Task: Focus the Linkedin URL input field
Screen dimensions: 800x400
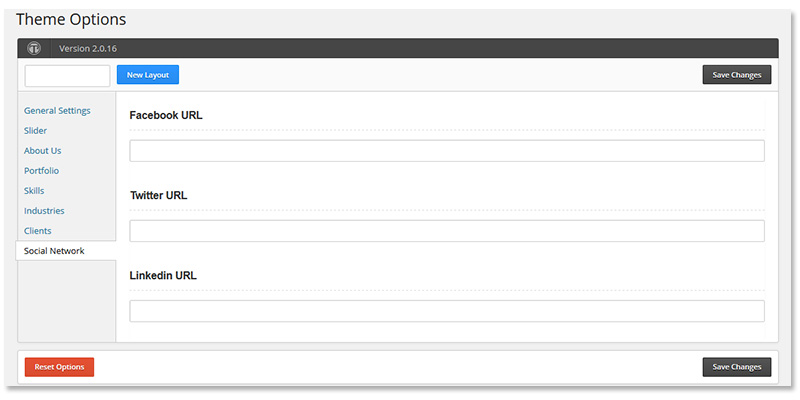Action: click(x=447, y=311)
